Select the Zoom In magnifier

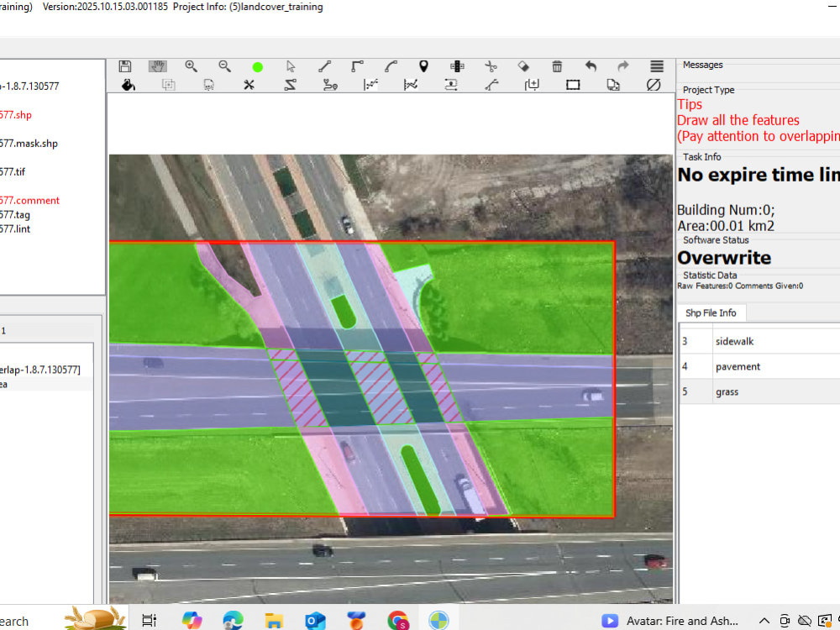[191, 66]
